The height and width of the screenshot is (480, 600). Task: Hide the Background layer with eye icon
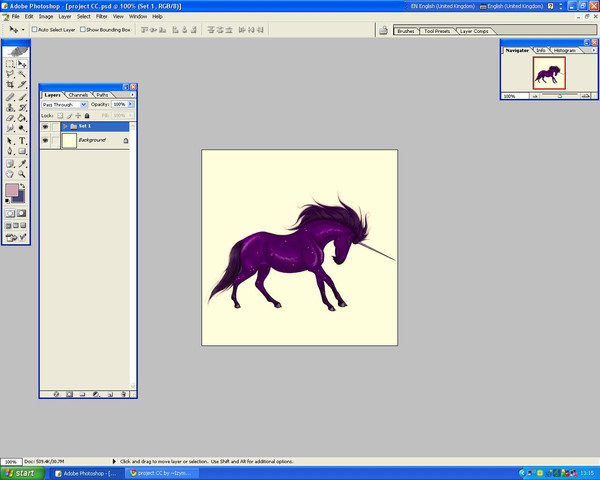[45, 141]
